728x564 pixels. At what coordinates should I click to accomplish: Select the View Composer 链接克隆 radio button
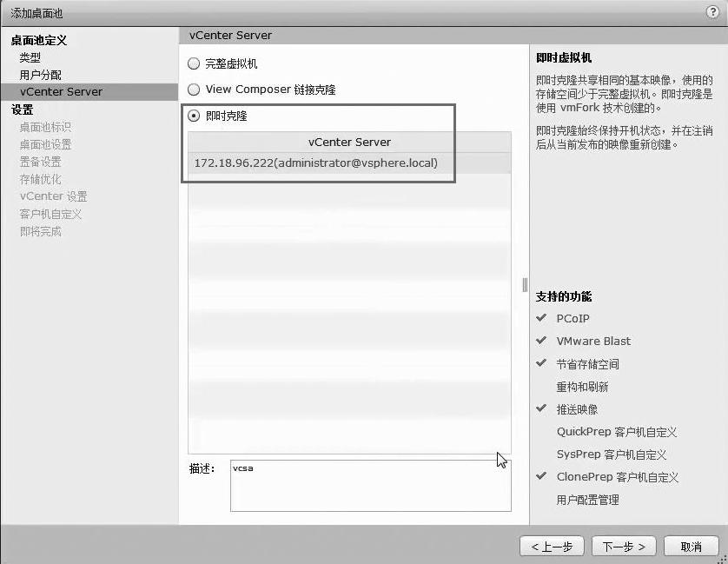(x=194, y=90)
